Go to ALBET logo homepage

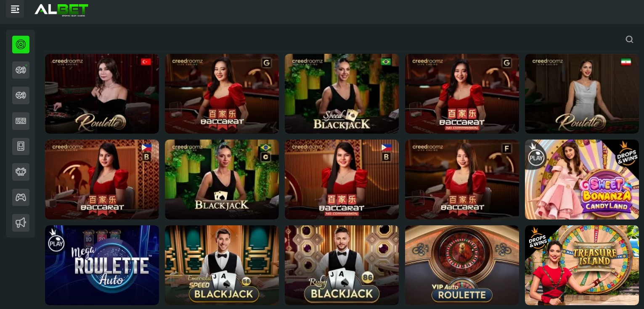(x=61, y=10)
